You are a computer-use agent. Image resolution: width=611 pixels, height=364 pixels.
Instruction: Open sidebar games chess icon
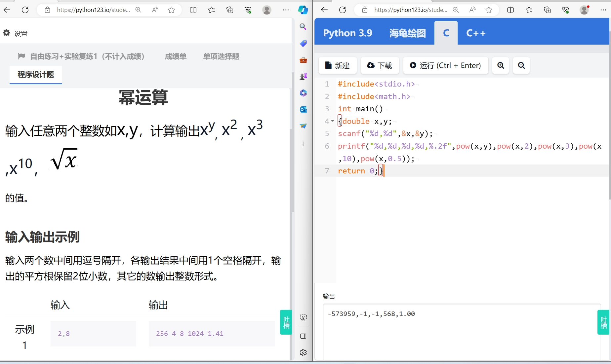pyautogui.click(x=303, y=76)
